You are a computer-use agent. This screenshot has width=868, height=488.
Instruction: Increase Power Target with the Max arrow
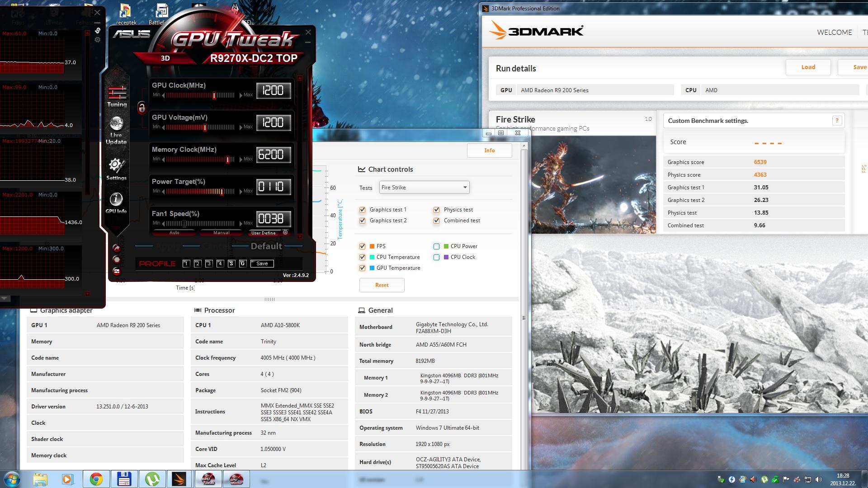(240, 192)
